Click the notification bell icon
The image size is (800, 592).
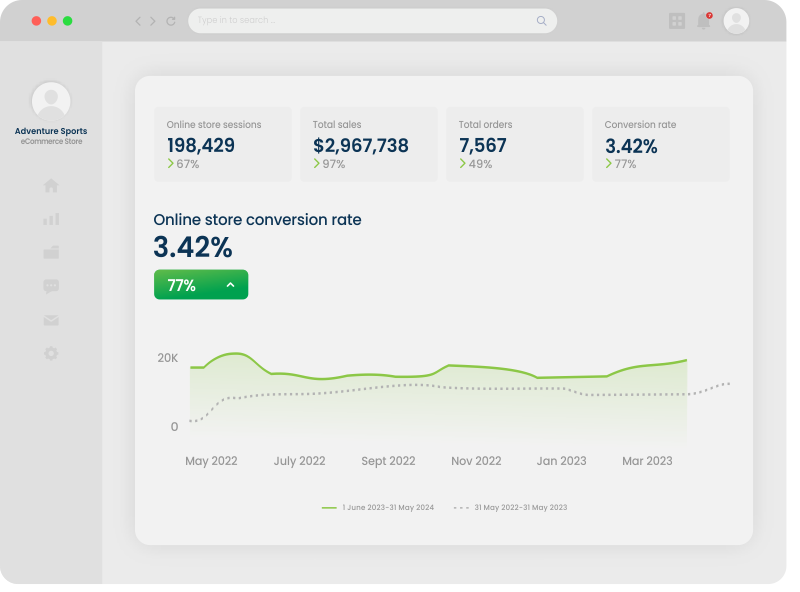coord(704,21)
